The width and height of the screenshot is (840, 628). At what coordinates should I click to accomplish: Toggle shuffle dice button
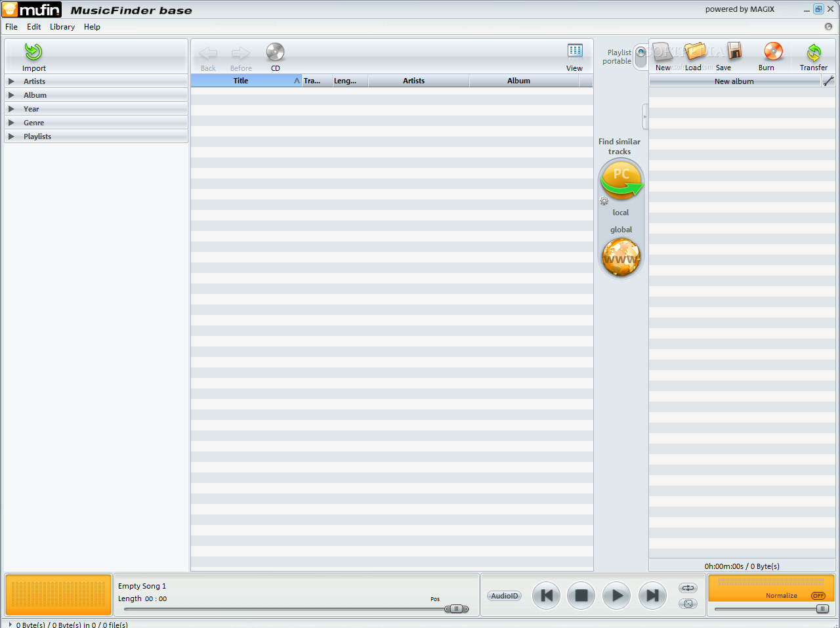[x=688, y=604]
